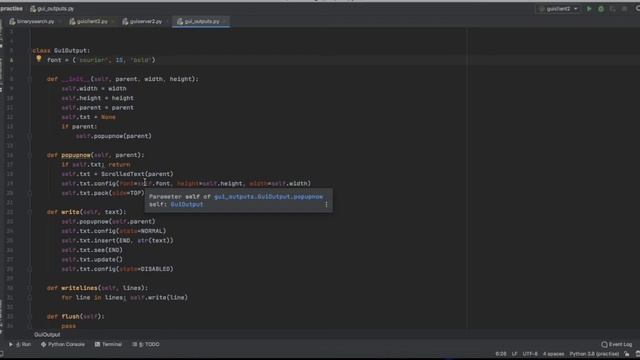
Task: Open the guiclient2 run configuration dropdown
Action: [x=558, y=9]
